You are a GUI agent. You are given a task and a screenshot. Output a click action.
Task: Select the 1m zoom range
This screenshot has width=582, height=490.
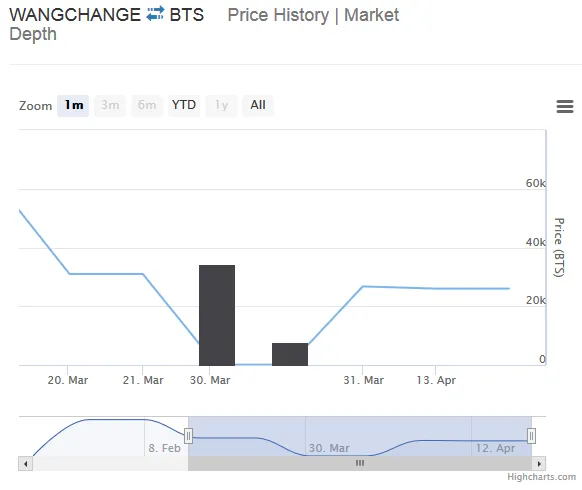click(73, 106)
